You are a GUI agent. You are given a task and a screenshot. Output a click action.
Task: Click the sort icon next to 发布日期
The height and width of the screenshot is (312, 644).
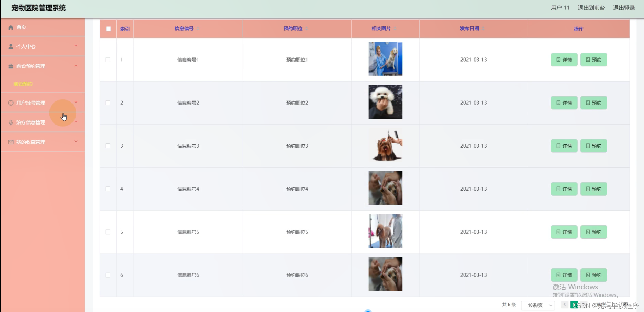point(483,29)
